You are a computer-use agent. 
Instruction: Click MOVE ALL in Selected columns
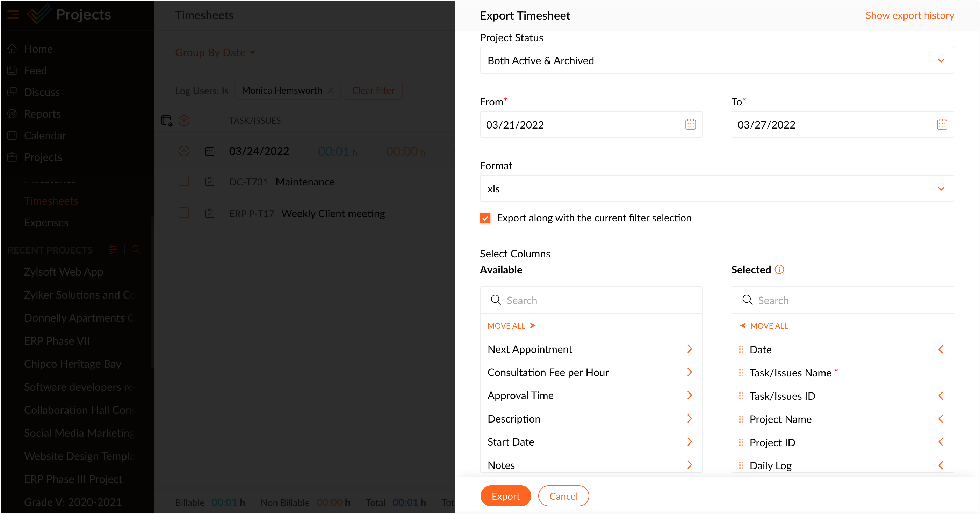[x=764, y=326]
